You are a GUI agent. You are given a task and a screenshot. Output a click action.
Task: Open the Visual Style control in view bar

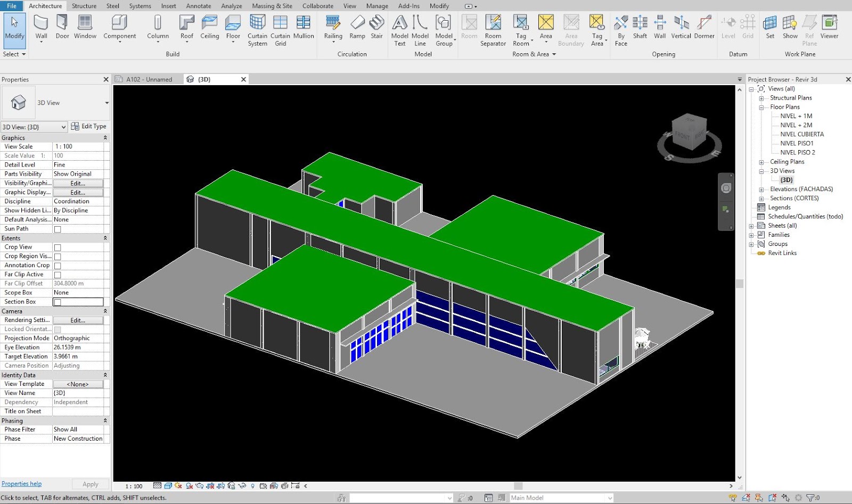point(168,485)
